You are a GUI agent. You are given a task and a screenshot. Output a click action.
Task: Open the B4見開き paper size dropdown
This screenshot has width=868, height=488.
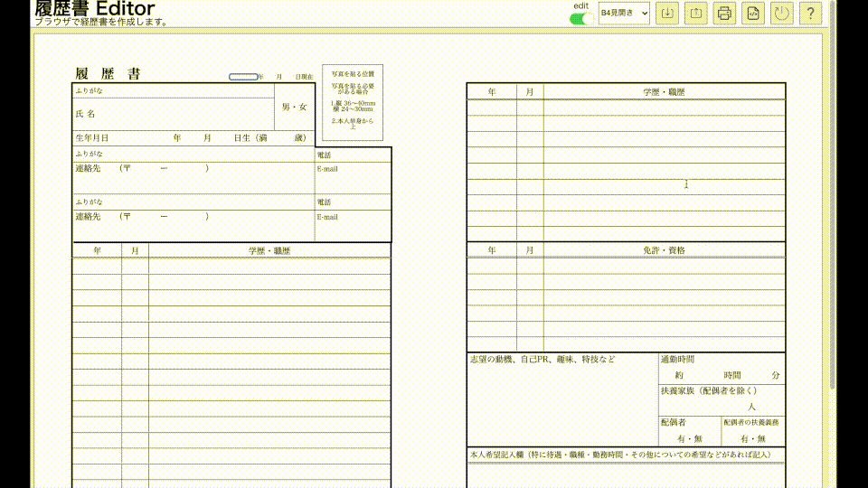pos(624,14)
